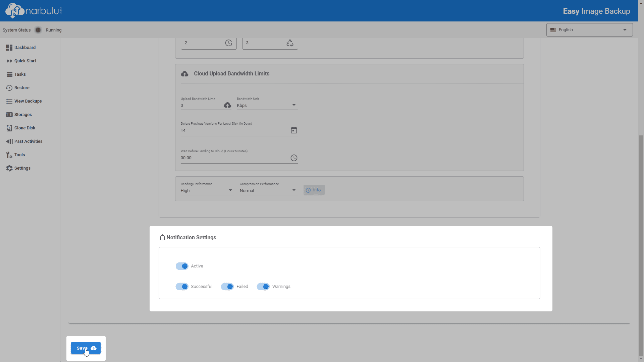Image resolution: width=644 pixels, height=362 pixels.
Task: Click the View Backups list icon
Action: [9, 101]
